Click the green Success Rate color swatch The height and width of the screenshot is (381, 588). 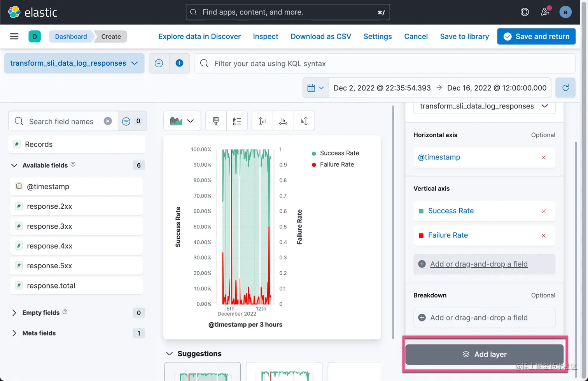[421, 211]
